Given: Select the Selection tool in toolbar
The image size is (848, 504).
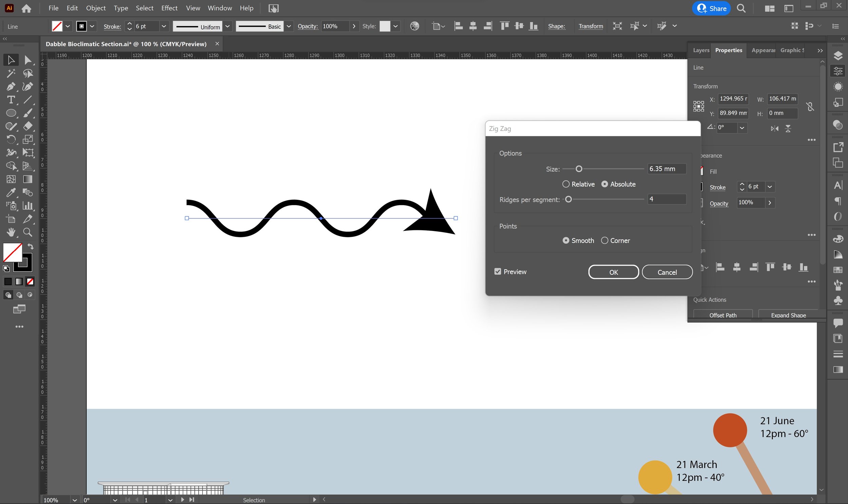Looking at the screenshot, I should (11, 59).
